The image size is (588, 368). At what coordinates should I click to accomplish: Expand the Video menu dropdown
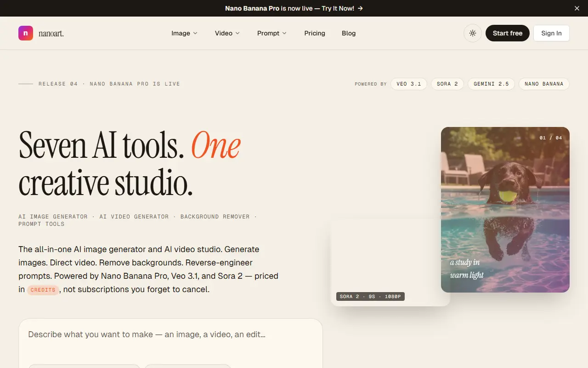pyautogui.click(x=227, y=33)
